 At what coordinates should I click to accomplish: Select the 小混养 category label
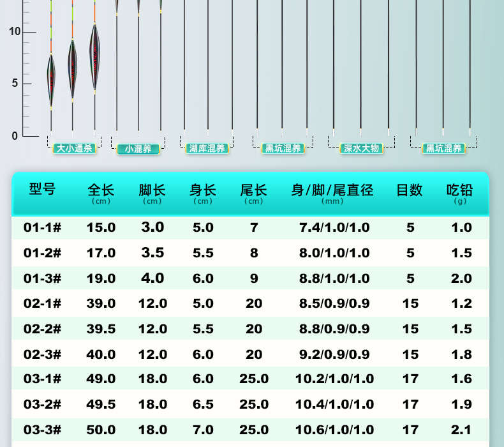138,149
